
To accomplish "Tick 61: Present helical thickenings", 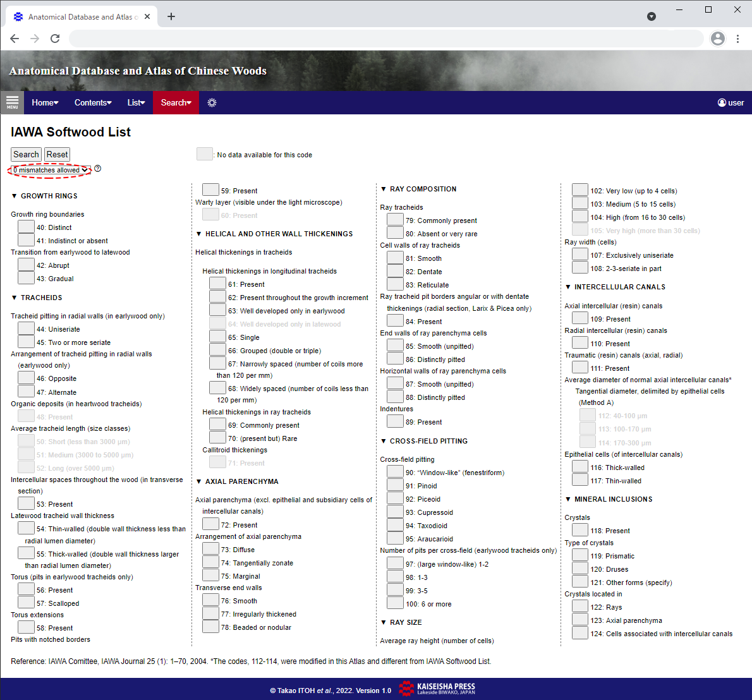I will click(218, 284).
